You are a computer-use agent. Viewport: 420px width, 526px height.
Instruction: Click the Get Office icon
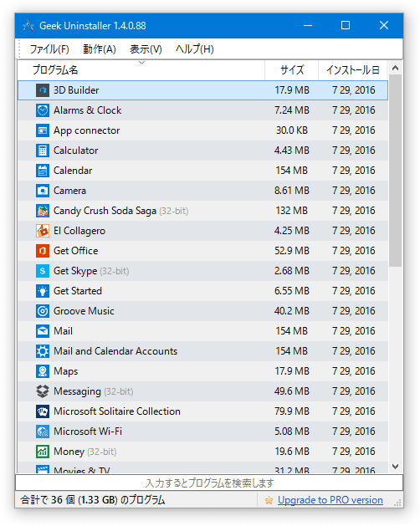click(43, 251)
